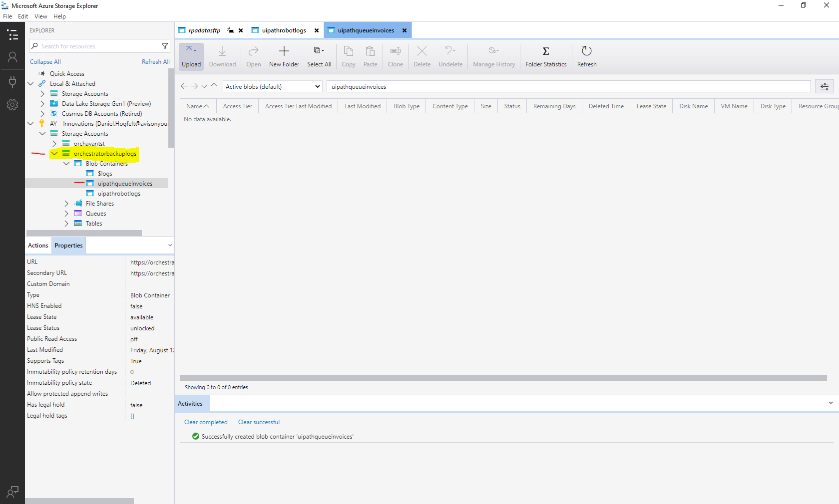The height and width of the screenshot is (504, 839).
Task: Click the explorer tree horizontal scrollbar
Action: (84, 233)
